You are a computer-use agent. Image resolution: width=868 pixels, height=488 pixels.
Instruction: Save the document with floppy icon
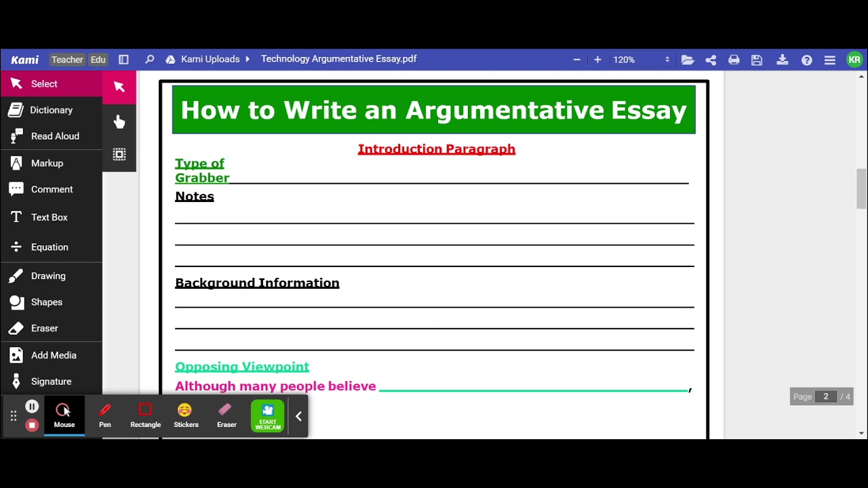[x=757, y=60]
